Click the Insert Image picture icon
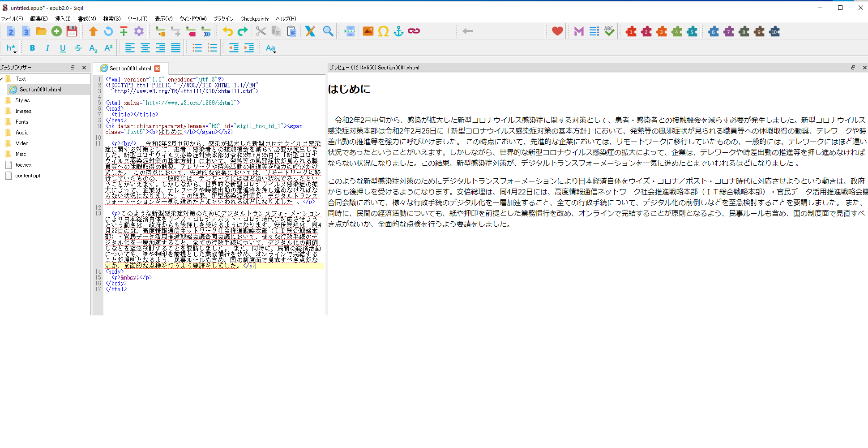The width and height of the screenshot is (868, 448). 368,31
